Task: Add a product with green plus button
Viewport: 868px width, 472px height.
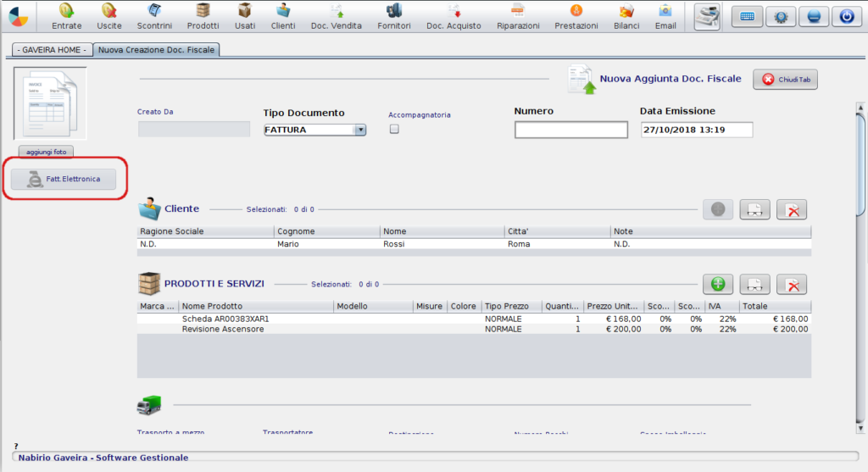Action: coord(717,284)
